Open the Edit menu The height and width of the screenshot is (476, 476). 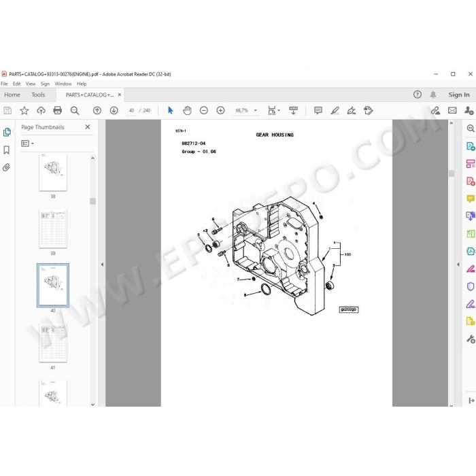coord(17,84)
